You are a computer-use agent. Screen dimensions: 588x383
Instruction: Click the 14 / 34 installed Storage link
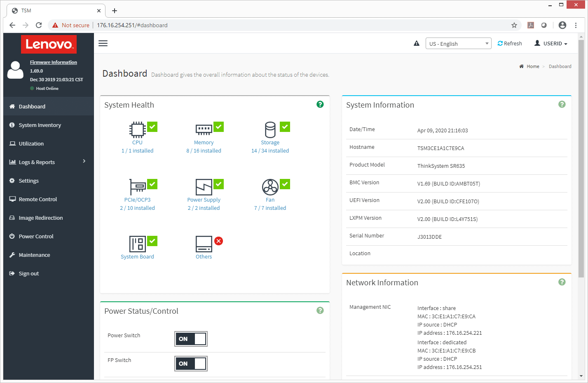(270, 151)
